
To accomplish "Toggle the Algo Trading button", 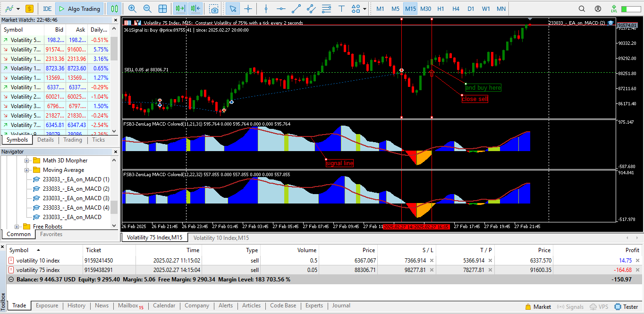I will pos(79,8).
